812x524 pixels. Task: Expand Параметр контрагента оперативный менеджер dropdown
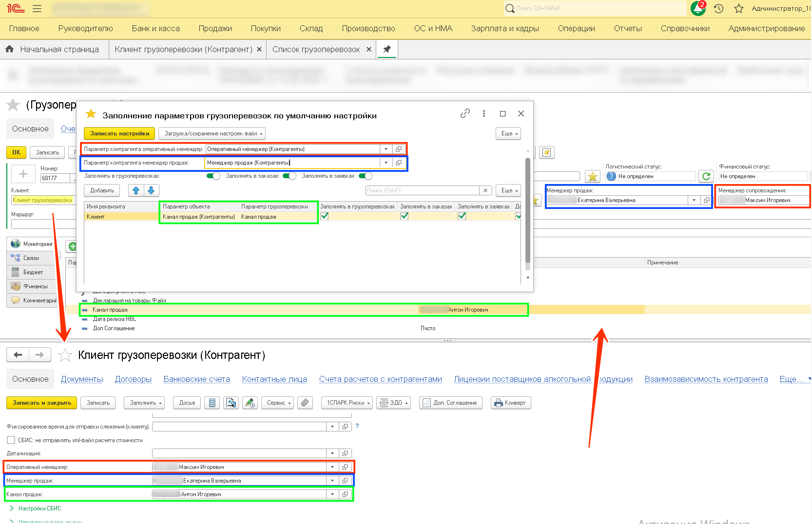pos(386,149)
